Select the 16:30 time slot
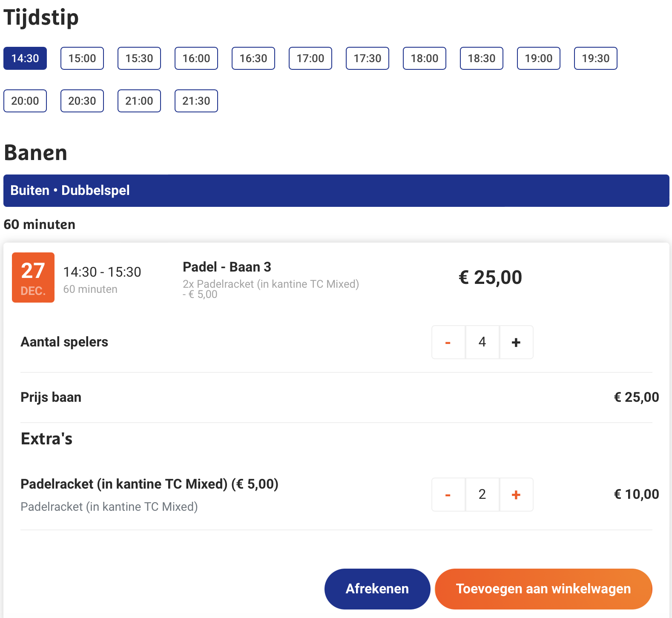This screenshot has height=618, width=672. point(253,58)
